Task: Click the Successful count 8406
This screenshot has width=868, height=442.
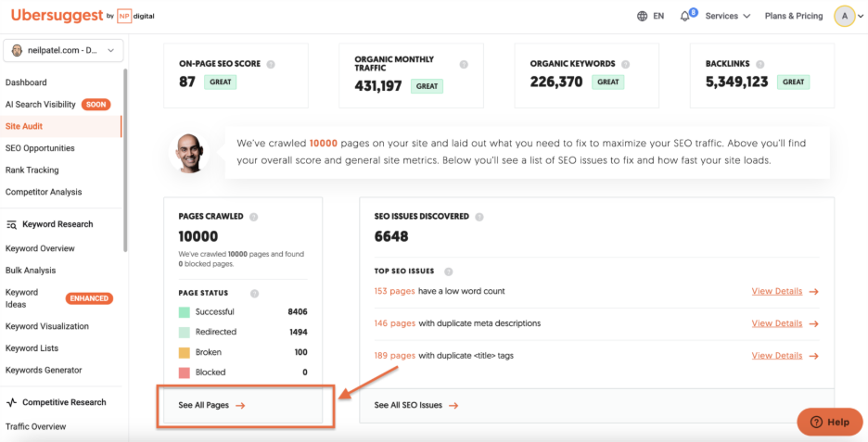Action: point(298,312)
